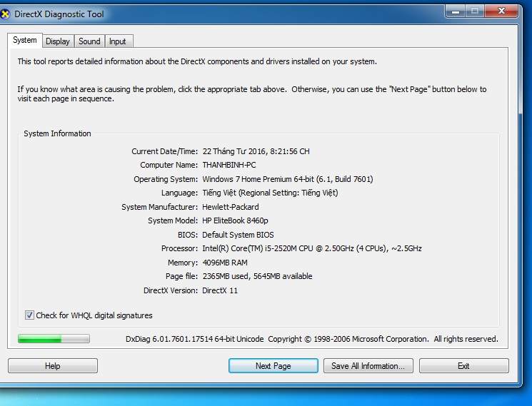Click the System Information group label
The width and height of the screenshot is (532, 406).
click(x=57, y=133)
